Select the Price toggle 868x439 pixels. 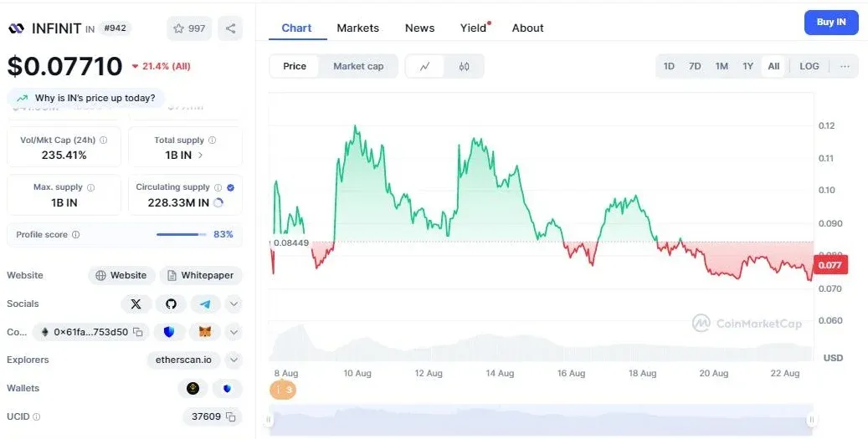(x=295, y=66)
